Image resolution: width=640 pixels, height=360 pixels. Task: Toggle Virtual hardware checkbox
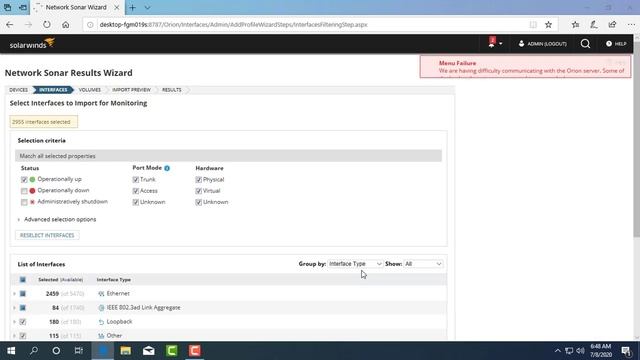click(198, 191)
